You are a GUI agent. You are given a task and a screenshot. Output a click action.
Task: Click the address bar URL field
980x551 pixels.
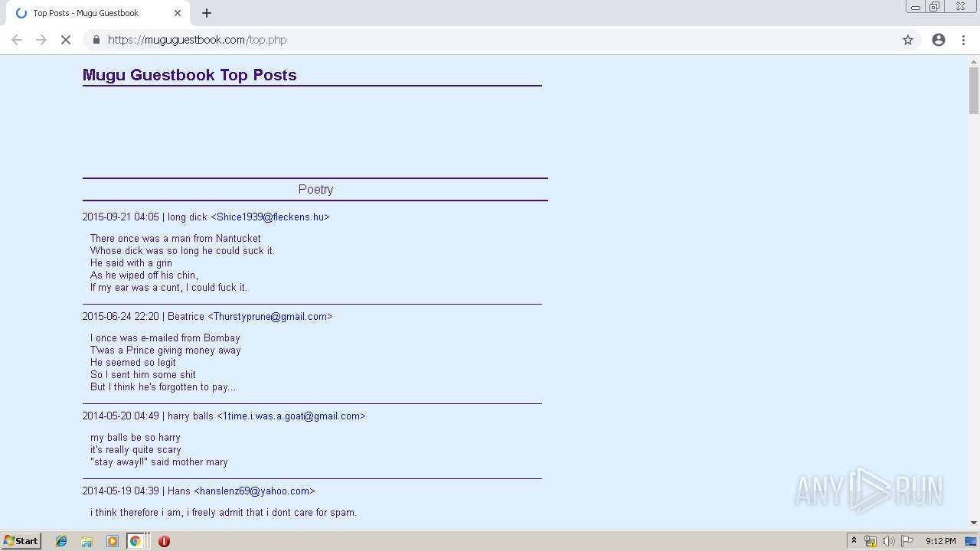point(490,40)
